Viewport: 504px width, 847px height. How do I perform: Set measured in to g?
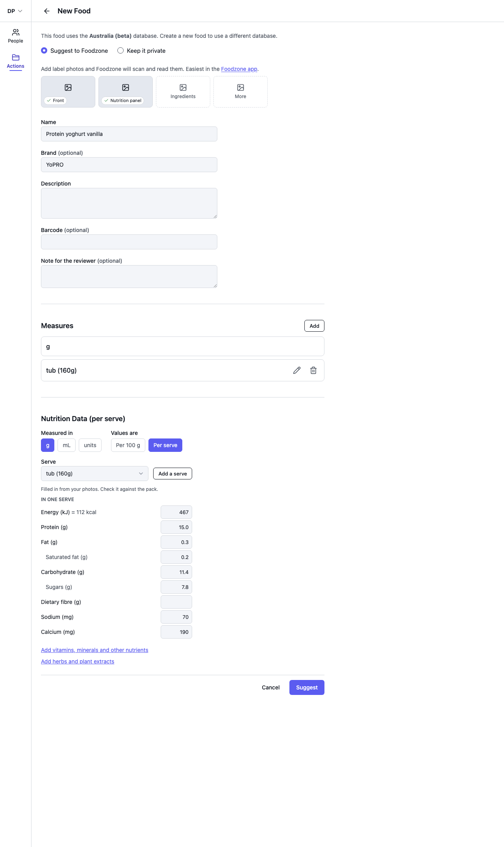click(48, 445)
